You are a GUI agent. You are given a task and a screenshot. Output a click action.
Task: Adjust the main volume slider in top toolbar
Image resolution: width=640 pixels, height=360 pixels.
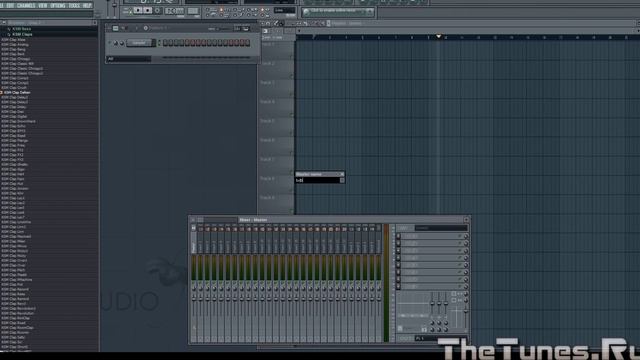pos(108,8)
